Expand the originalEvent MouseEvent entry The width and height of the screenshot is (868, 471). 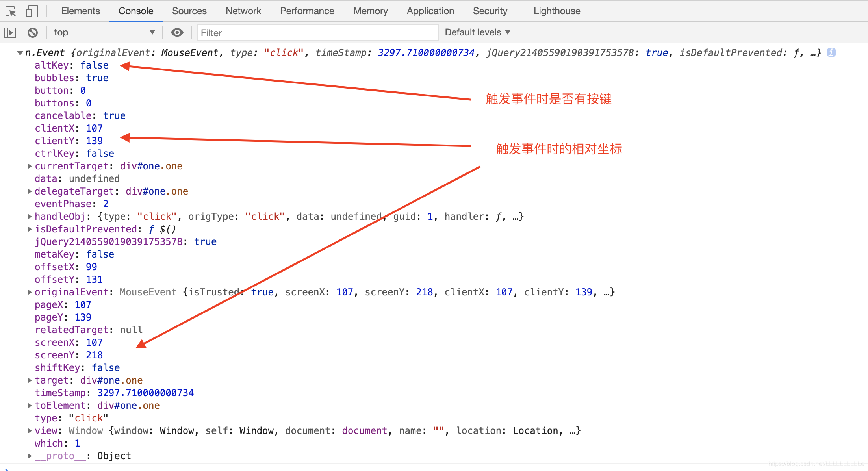click(x=30, y=292)
